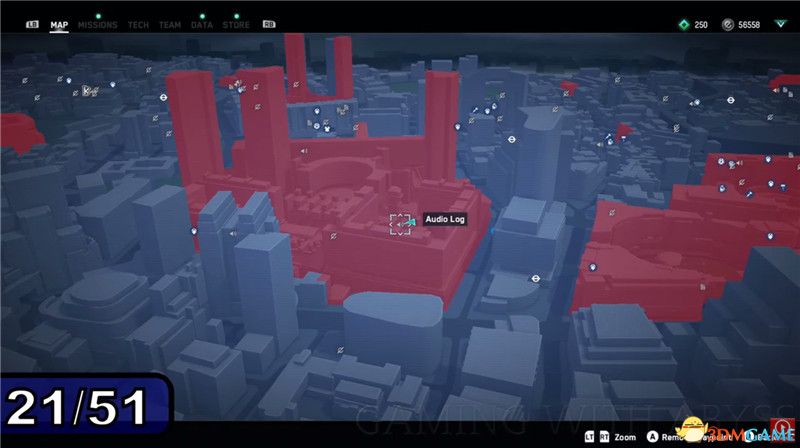Viewport: 800px width, 448px height.
Task: Click the A button icon
Action: [x=652, y=437]
